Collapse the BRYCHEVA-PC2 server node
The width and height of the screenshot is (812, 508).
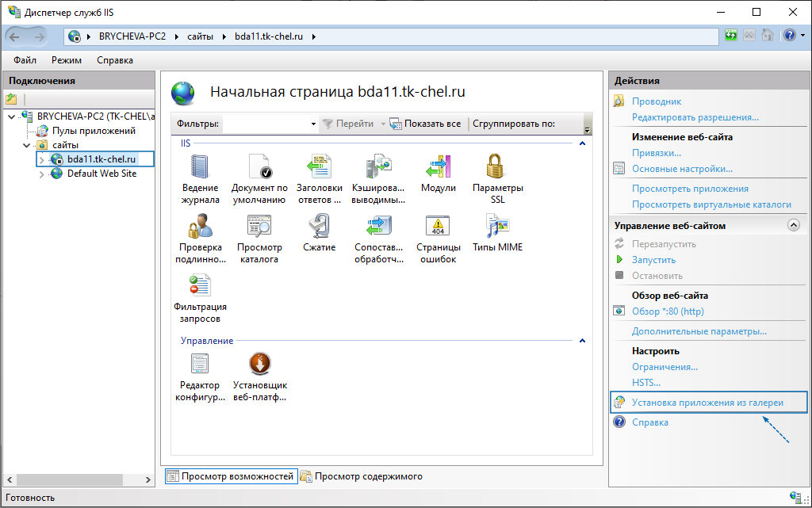click(x=11, y=117)
